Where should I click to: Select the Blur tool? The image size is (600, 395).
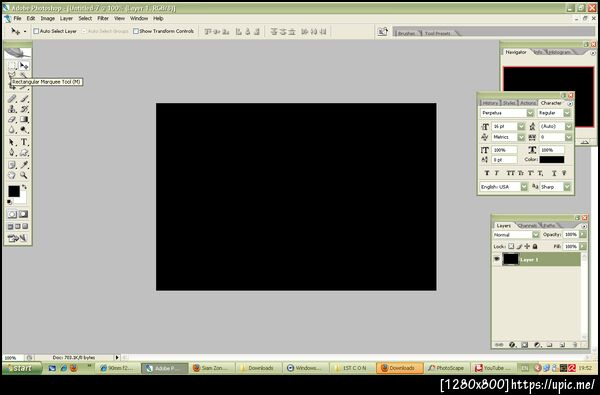pyautogui.click(x=12, y=130)
